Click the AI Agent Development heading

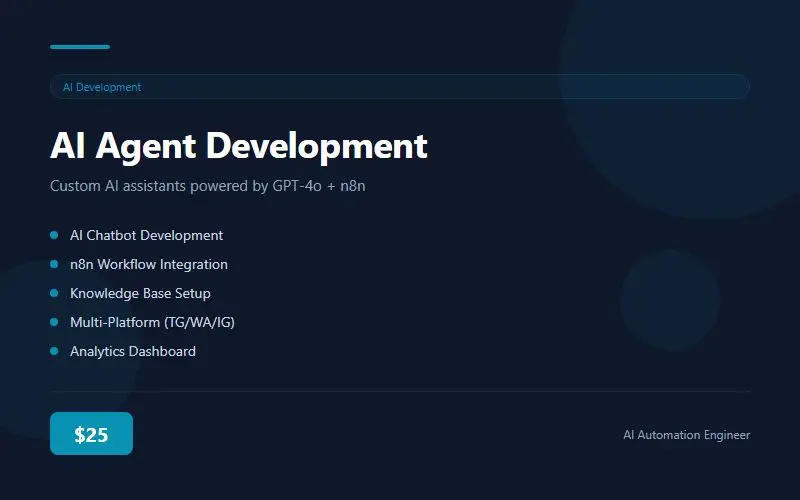click(238, 146)
